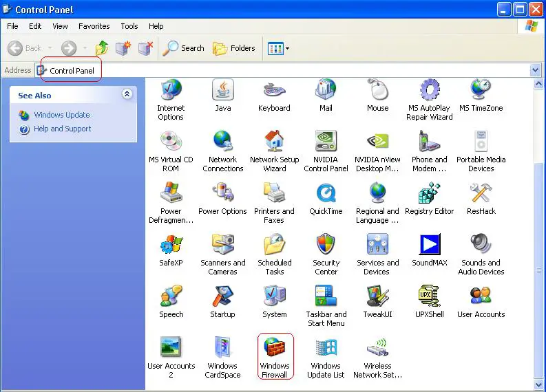Open Windows Firewall icon
Image resolution: width=546 pixels, height=392 pixels.
[x=275, y=357]
